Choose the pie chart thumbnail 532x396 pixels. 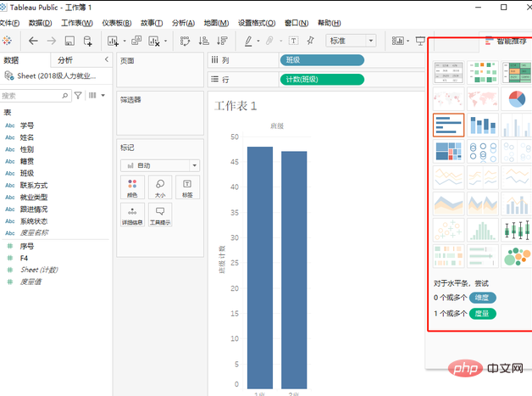(x=517, y=99)
